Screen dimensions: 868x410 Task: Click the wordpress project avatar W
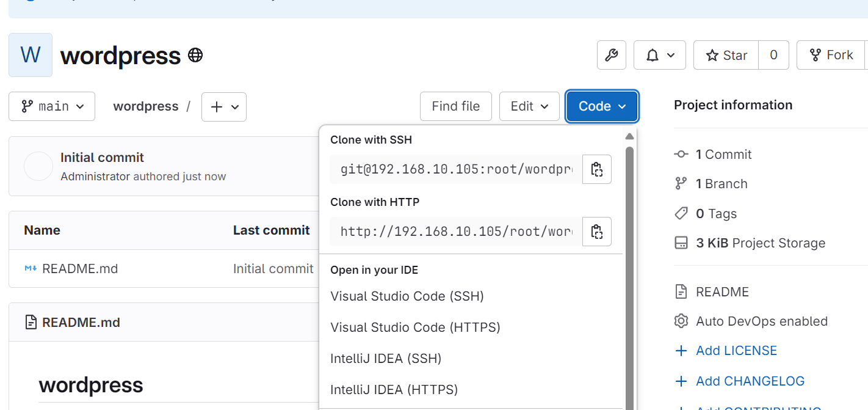(31, 55)
